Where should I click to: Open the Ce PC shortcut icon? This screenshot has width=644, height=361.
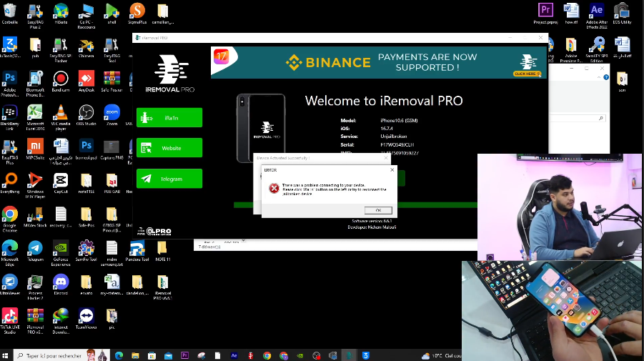pyautogui.click(x=86, y=16)
